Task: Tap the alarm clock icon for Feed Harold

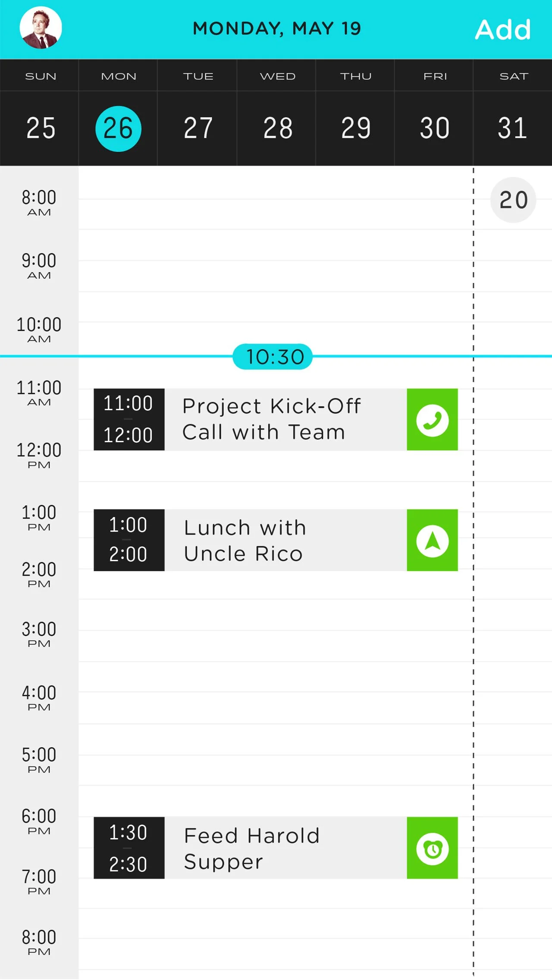Action: (432, 848)
